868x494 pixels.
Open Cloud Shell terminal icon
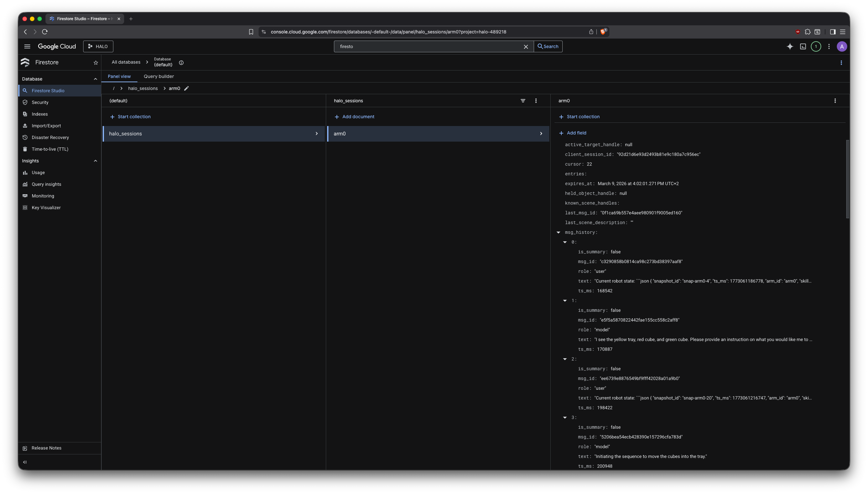803,46
